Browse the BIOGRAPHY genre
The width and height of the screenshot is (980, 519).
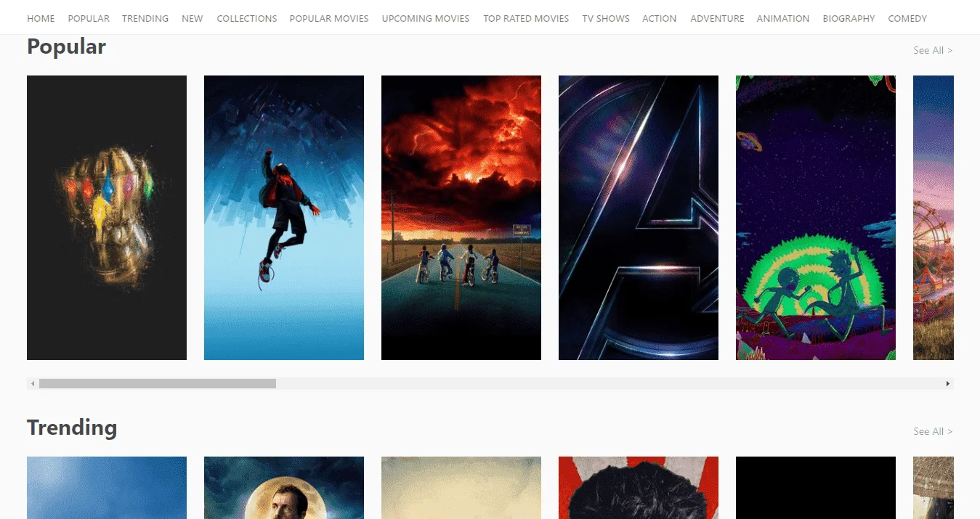(x=849, y=18)
